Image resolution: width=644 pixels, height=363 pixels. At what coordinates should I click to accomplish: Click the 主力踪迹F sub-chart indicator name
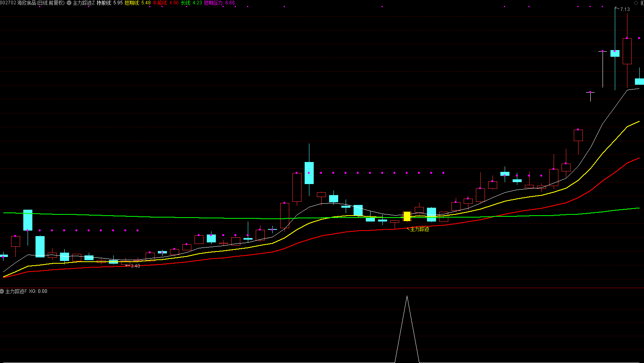coord(16,291)
